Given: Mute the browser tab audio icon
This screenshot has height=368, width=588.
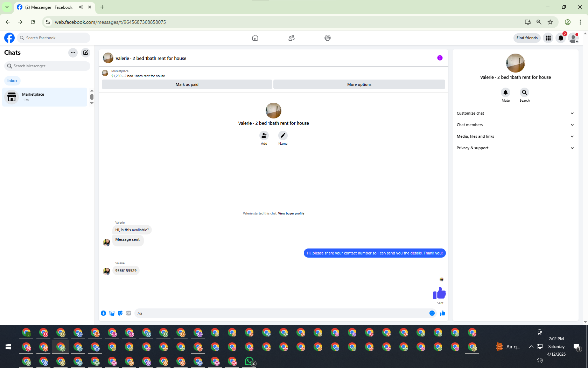Looking at the screenshot, I should click(81, 7).
